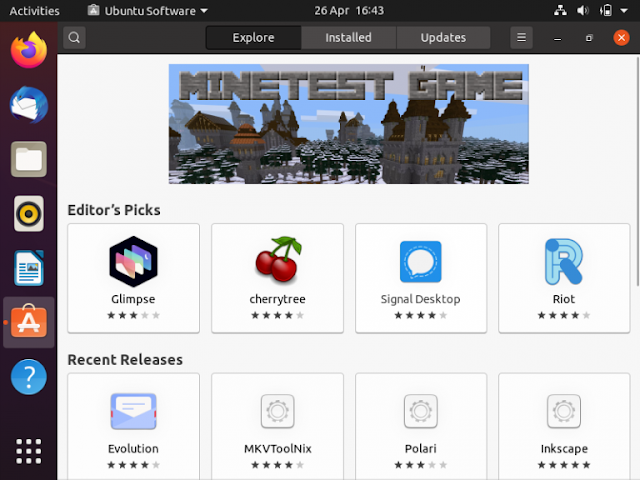Click the battery status icon
The image size is (640, 480).
pos(606,11)
